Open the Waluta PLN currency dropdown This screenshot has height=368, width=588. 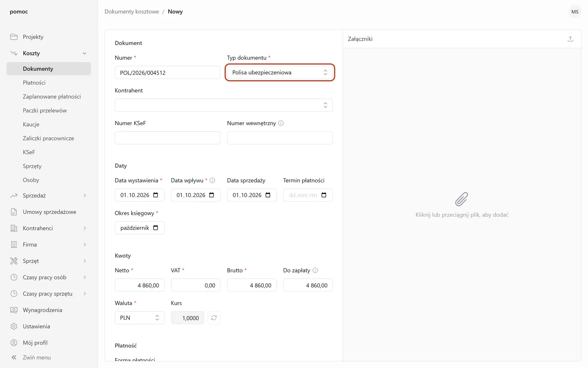140,318
